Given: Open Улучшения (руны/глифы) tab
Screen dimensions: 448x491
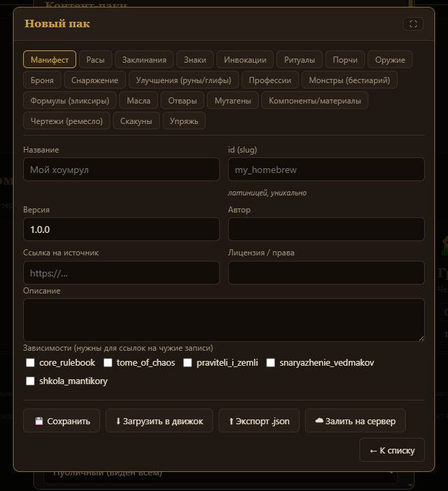Looking at the screenshot, I should point(183,80).
